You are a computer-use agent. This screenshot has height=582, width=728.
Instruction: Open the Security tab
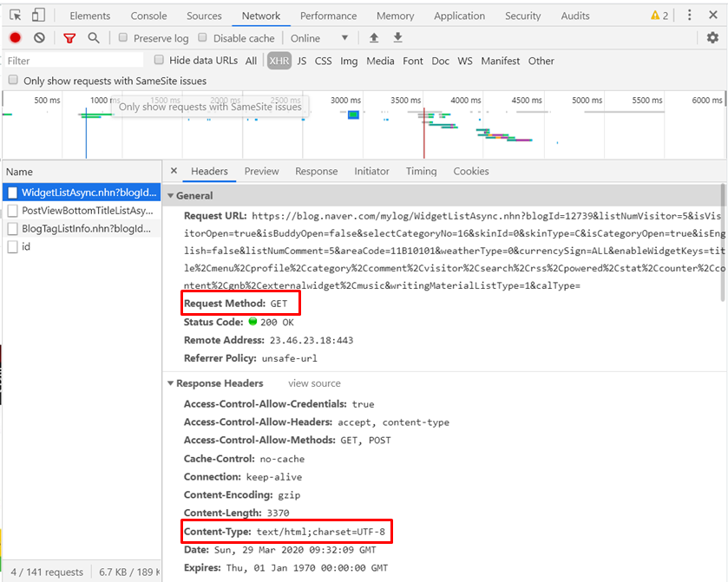pos(522,16)
